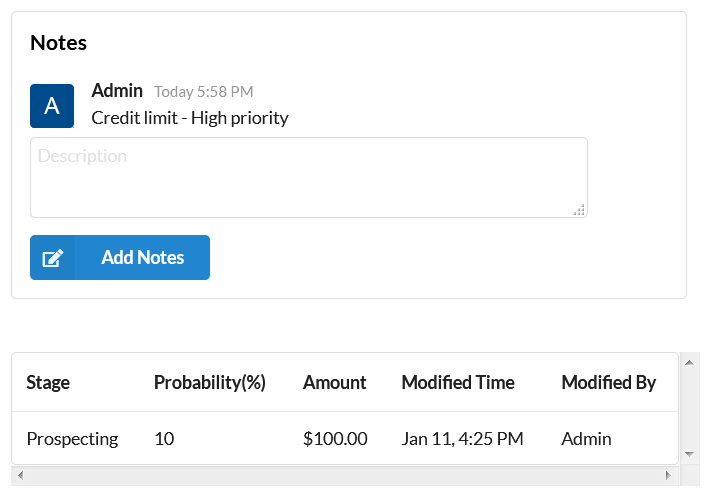Click the horizontal scrollbar right arrow

668,475
